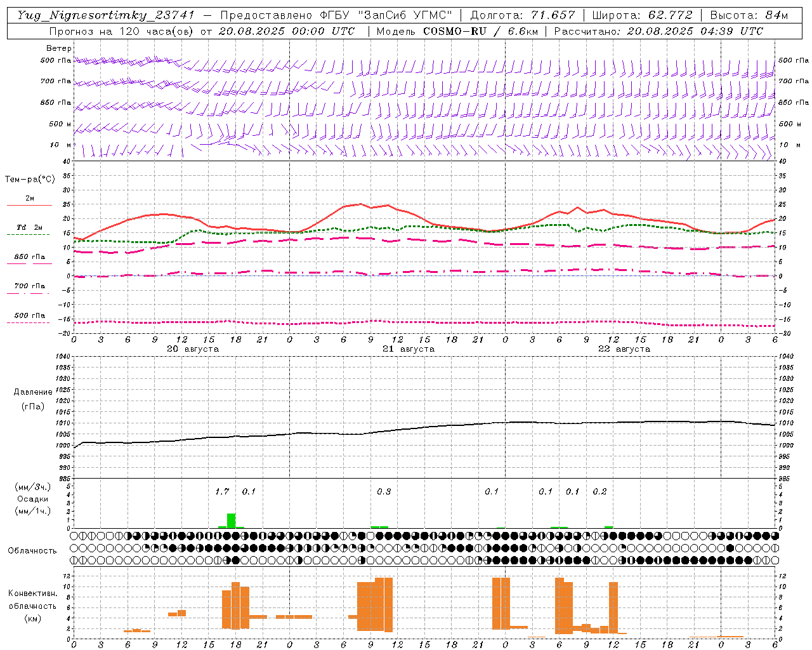Click the Облачность row label
The height and width of the screenshot is (650, 812).
point(32,551)
